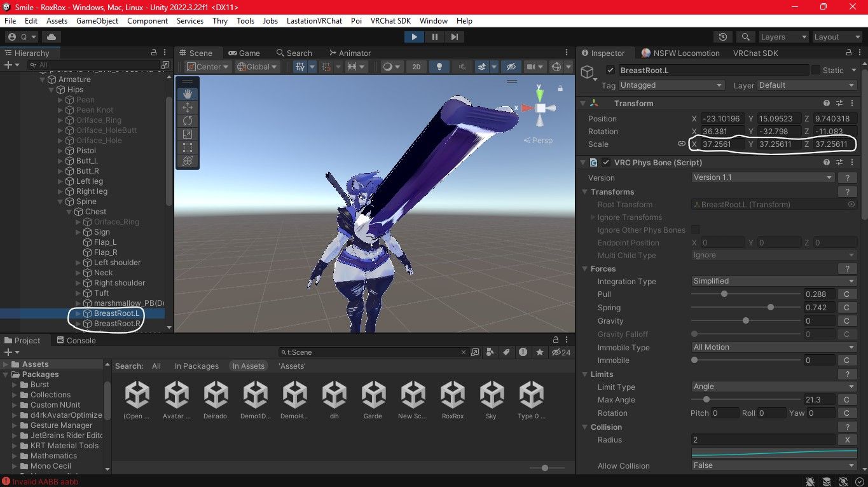Open Unity global search magnifier
Viewport: 868px width, 487px height.
click(746, 37)
